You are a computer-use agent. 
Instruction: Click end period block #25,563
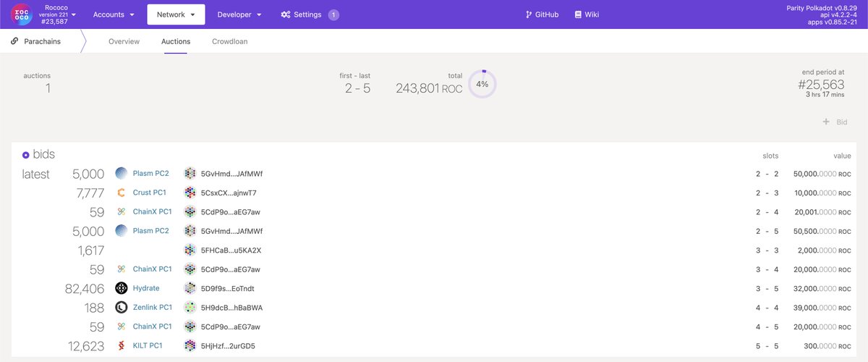[821, 84]
